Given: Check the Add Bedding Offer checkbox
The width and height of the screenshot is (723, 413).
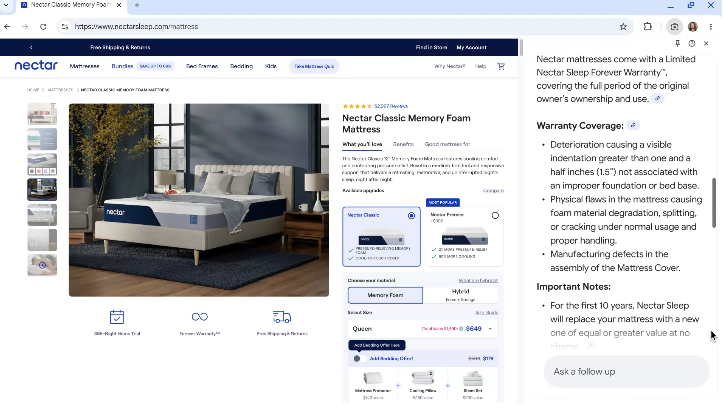Looking at the screenshot, I should point(356,358).
